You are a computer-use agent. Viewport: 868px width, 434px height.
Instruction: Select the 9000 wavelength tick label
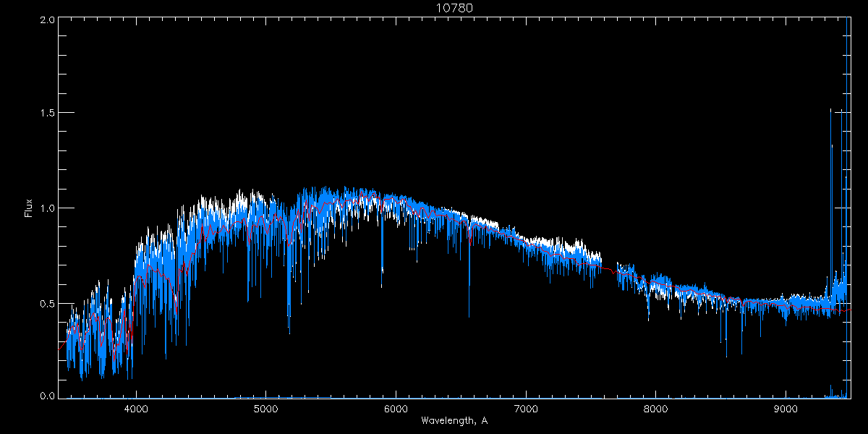(x=786, y=409)
